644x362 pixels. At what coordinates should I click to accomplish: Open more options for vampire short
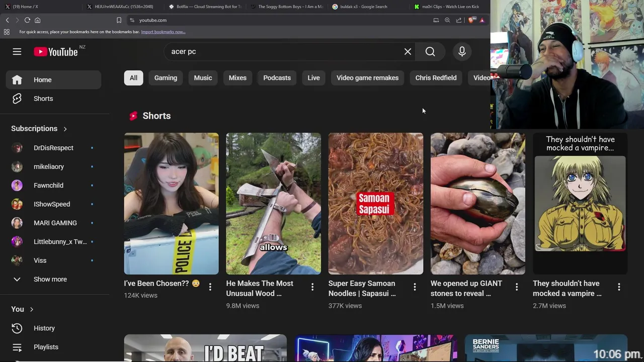click(619, 287)
